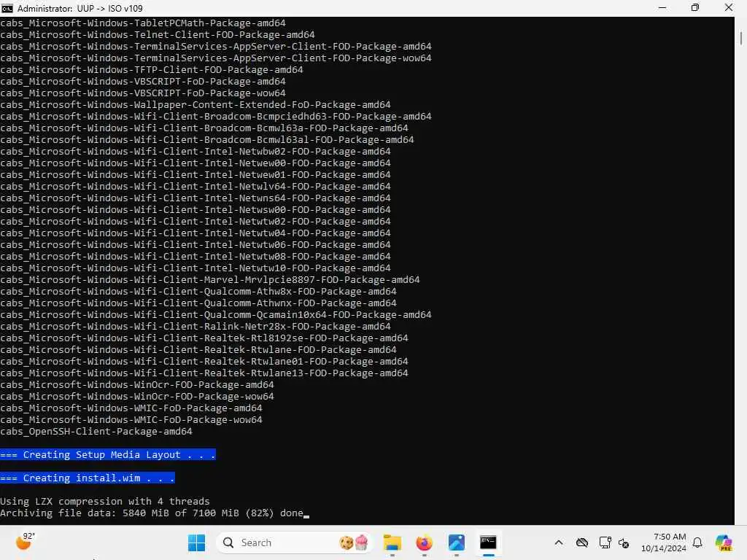
Task: Click the taskbar Search box
Action: [294, 542]
